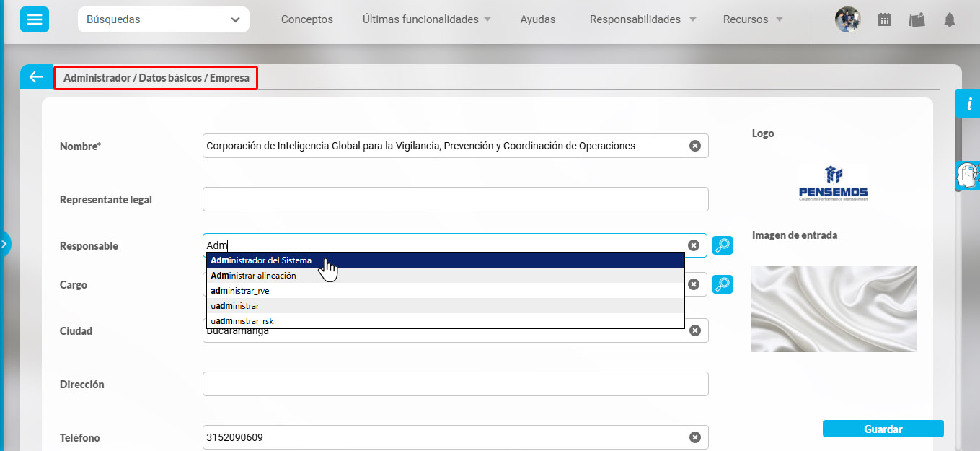
Task: Open the notifications bell
Action: (x=949, y=20)
